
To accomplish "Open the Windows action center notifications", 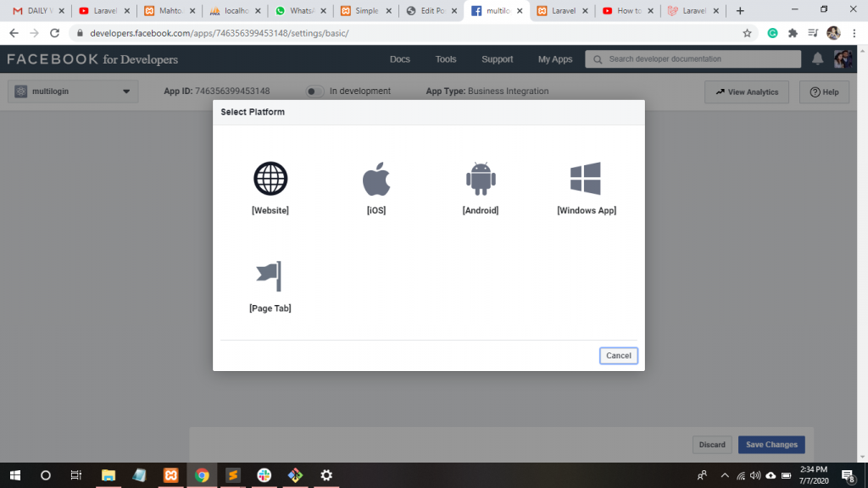I will tap(849, 476).
